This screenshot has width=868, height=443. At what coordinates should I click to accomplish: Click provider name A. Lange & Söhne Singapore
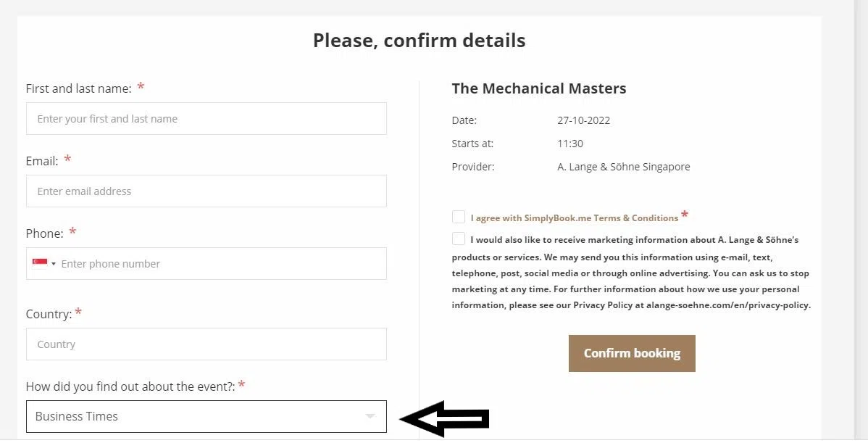coord(623,167)
